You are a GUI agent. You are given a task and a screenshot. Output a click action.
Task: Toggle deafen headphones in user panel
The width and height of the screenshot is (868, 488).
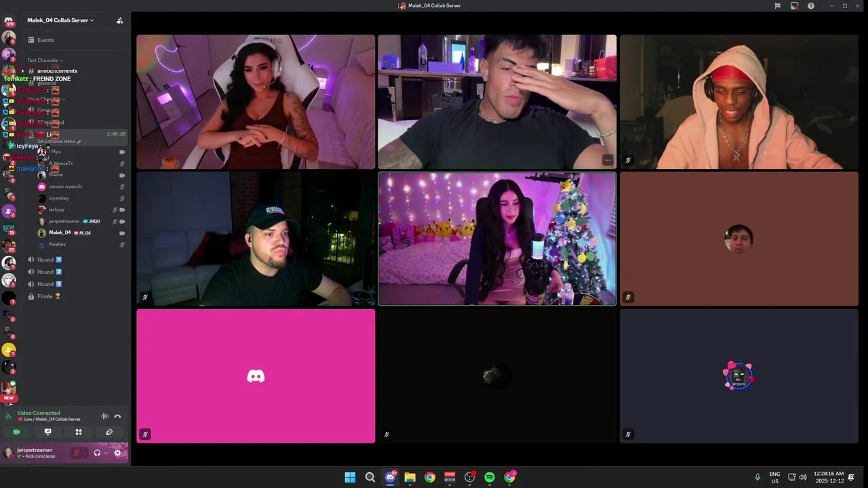(x=97, y=453)
